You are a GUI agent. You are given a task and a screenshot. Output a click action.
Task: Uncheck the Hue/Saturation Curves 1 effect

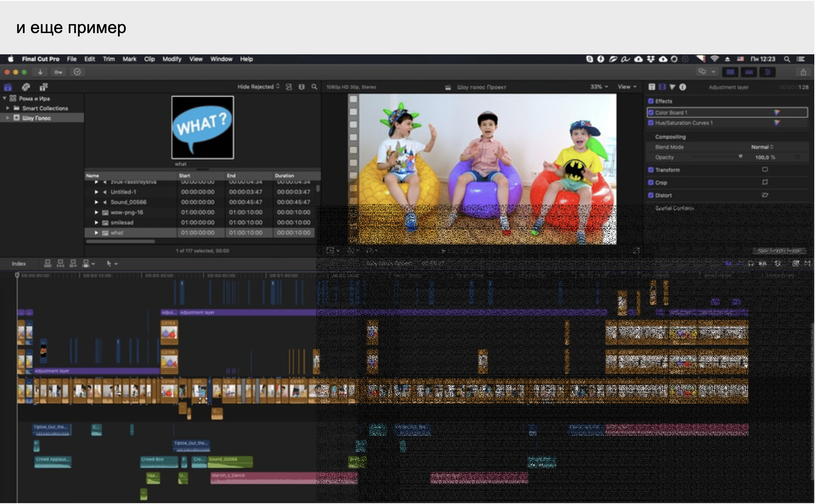tap(651, 123)
